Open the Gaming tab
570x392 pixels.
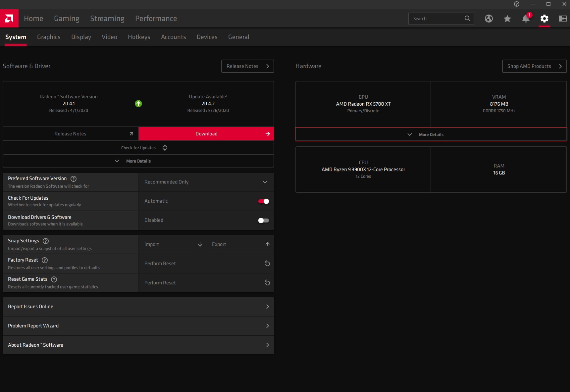click(x=67, y=19)
